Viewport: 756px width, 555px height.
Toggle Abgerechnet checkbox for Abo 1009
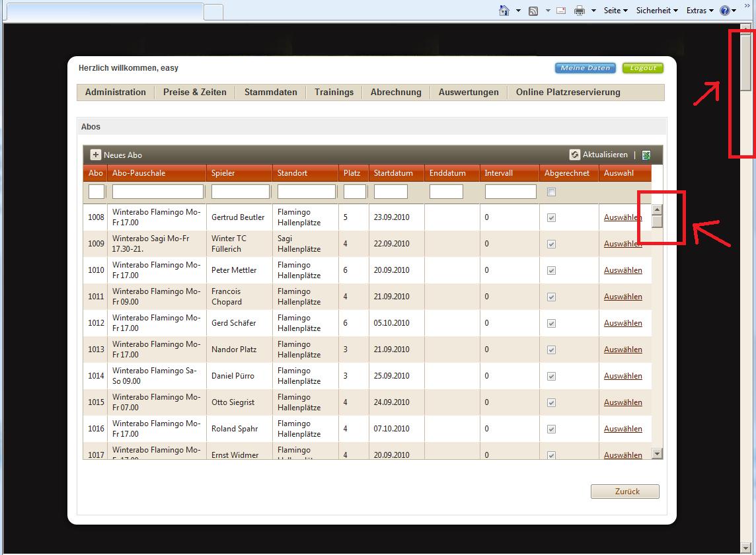(x=551, y=244)
